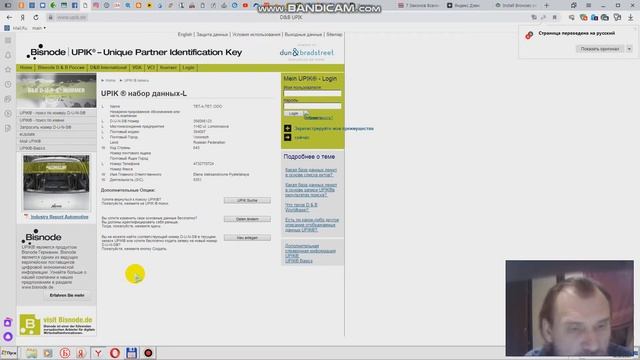Open 'UPIK®-Basics' sidebar item

[56, 148]
